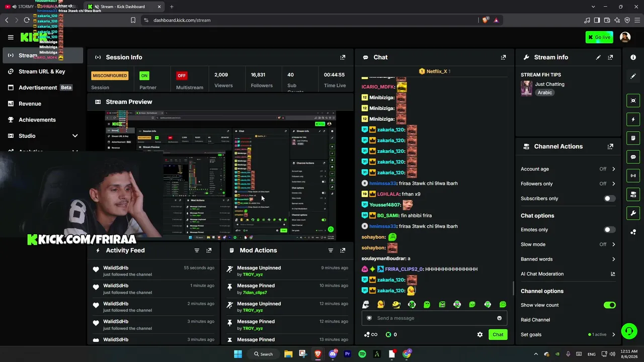Toggle channel actions widget in right rail
The height and width of the screenshot is (362, 644).
tap(633, 195)
